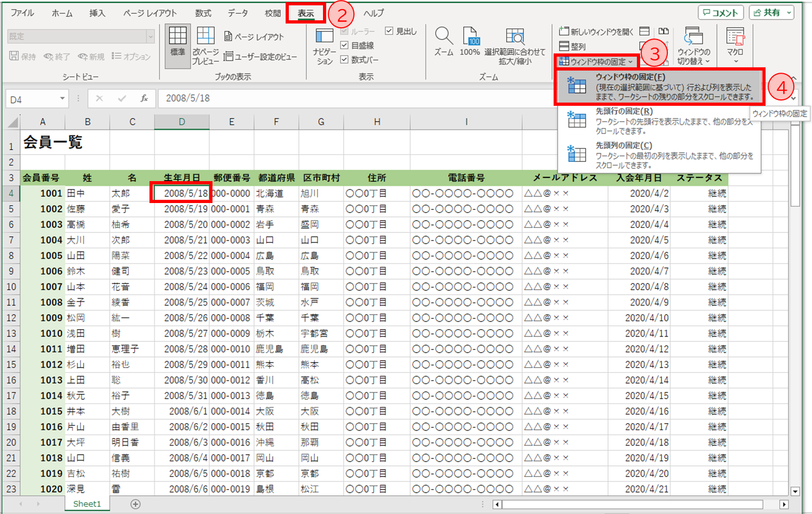This screenshot has width=812, height=514.
Task: Open the ファイル tab
Action: pyautogui.click(x=22, y=13)
